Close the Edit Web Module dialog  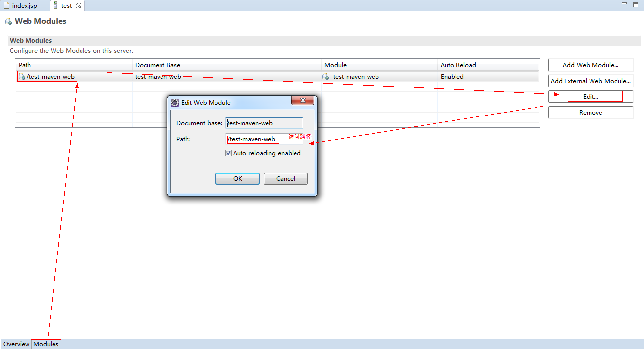[x=302, y=101]
